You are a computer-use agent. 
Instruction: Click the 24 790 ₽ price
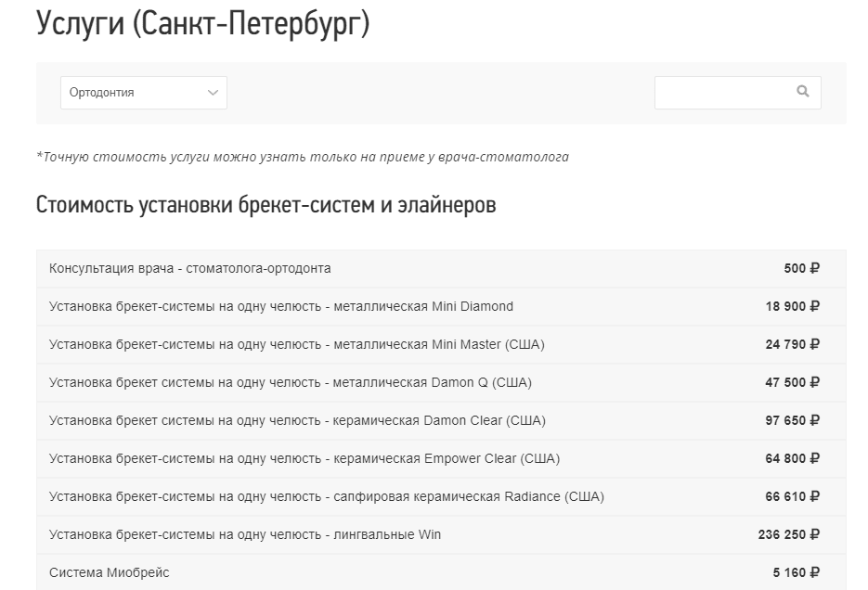coord(792,344)
